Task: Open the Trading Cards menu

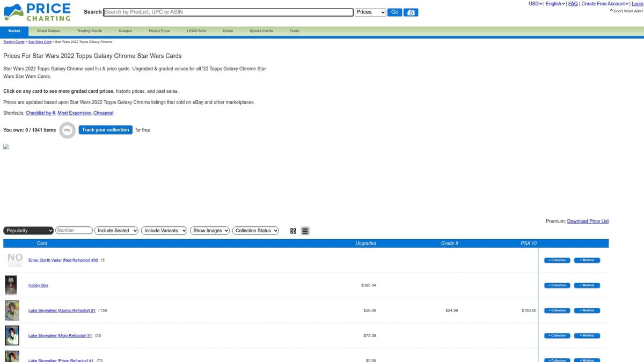Action: [x=89, y=31]
